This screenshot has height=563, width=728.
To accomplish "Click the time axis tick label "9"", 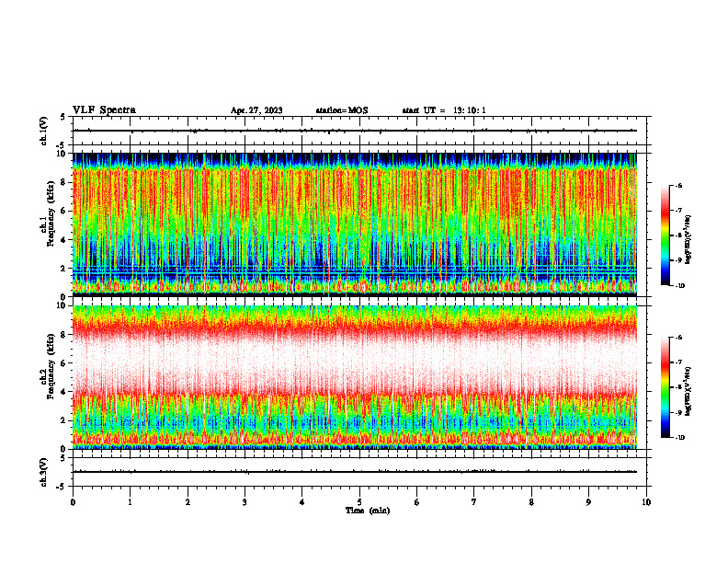I will click(x=588, y=502).
